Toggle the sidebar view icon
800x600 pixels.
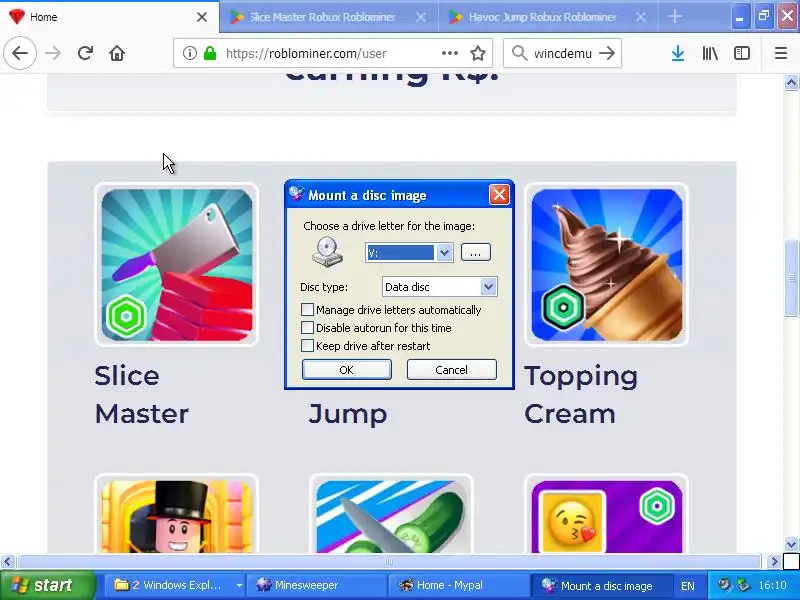[x=742, y=53]
